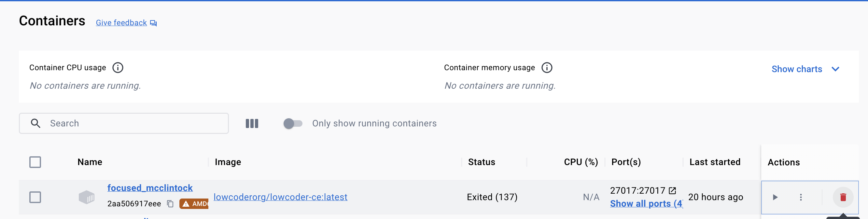This screenshot has height=219, width=868.
Task: Open the three-dot actions menu
Action: click(801, 197)
